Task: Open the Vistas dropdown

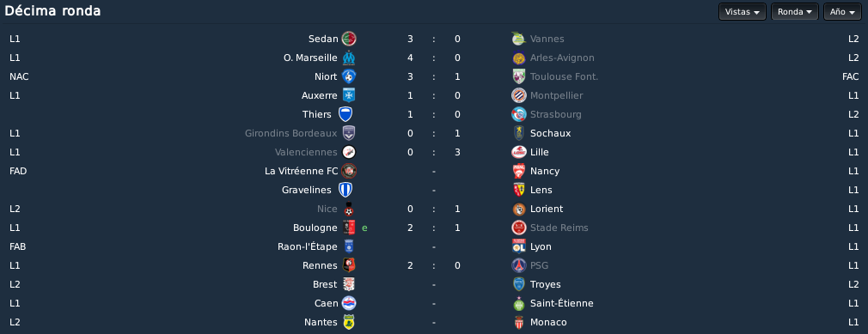Action: [743, 12]
